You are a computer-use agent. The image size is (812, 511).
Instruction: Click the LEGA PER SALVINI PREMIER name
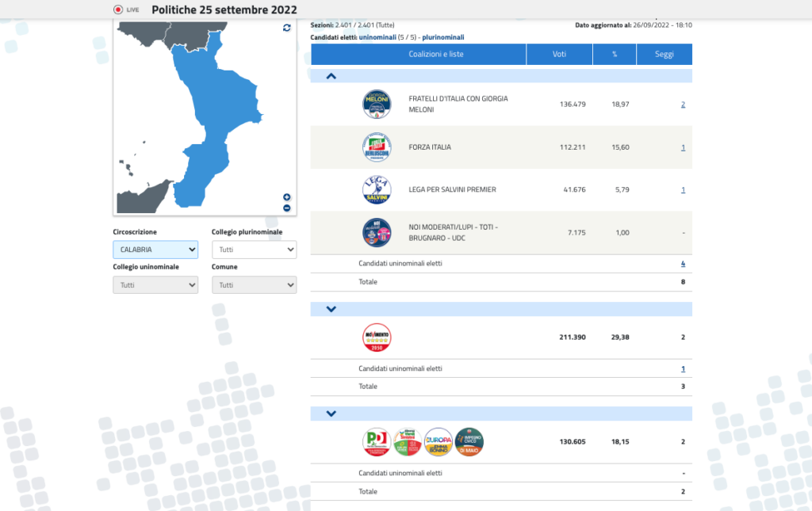click(452, 190)
